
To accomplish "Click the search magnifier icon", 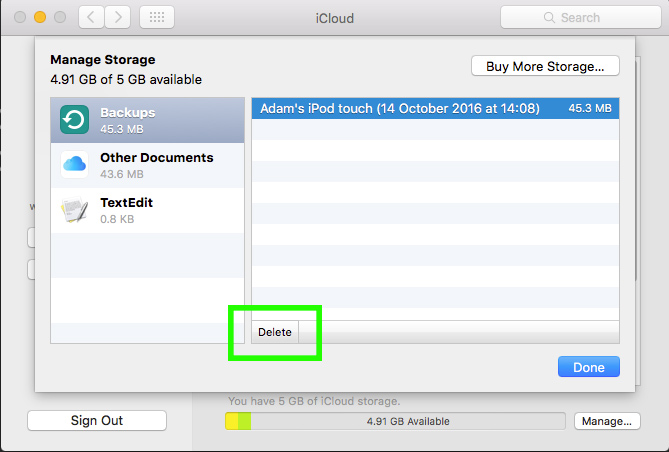I will click(549, 17).
